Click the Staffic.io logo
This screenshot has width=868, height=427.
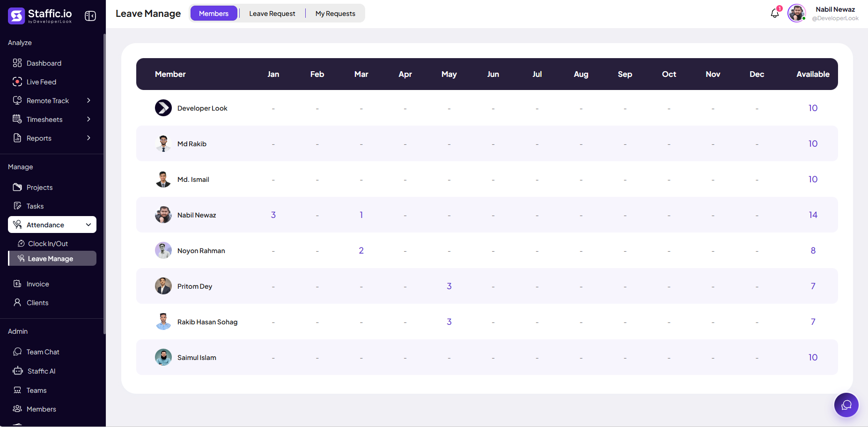pyautogui.click(x=40, y=15)
